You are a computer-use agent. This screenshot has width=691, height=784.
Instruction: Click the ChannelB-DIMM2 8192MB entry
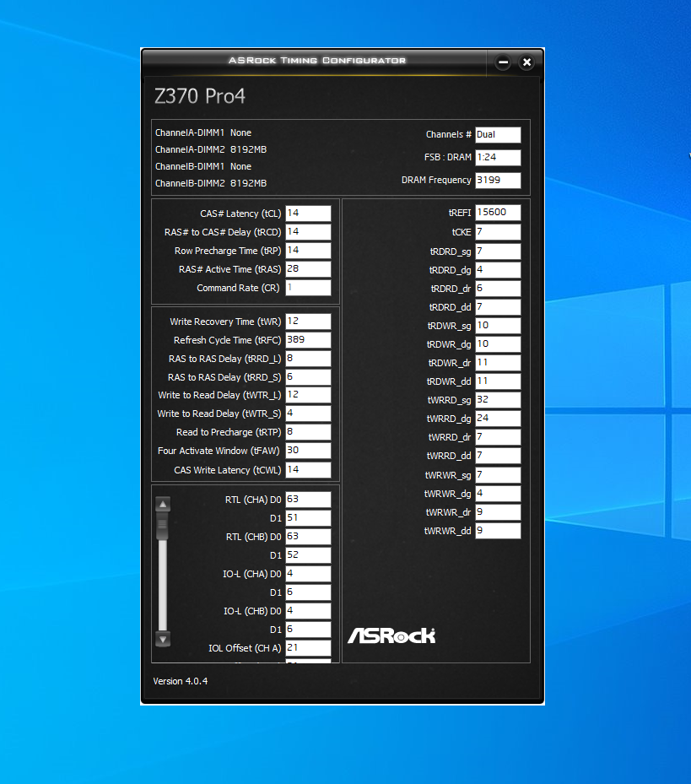pos(210,183)
